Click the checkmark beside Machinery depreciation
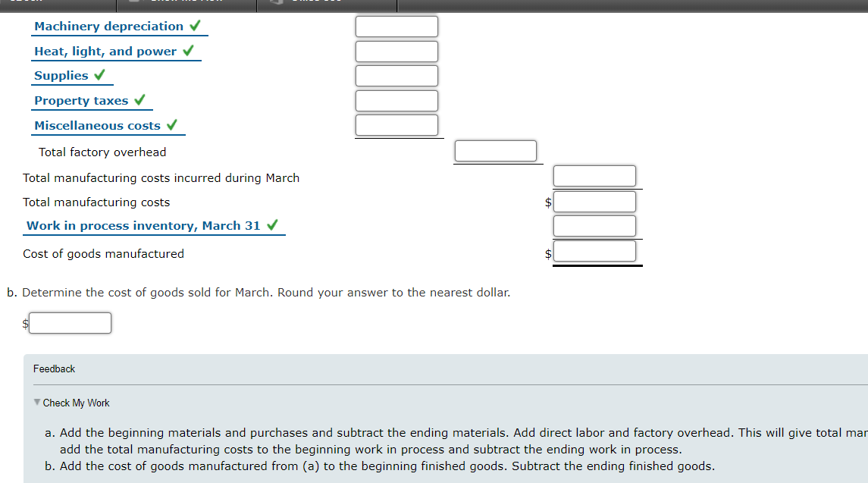The height and width of the screenshot is (483, 868). (195, 25)
